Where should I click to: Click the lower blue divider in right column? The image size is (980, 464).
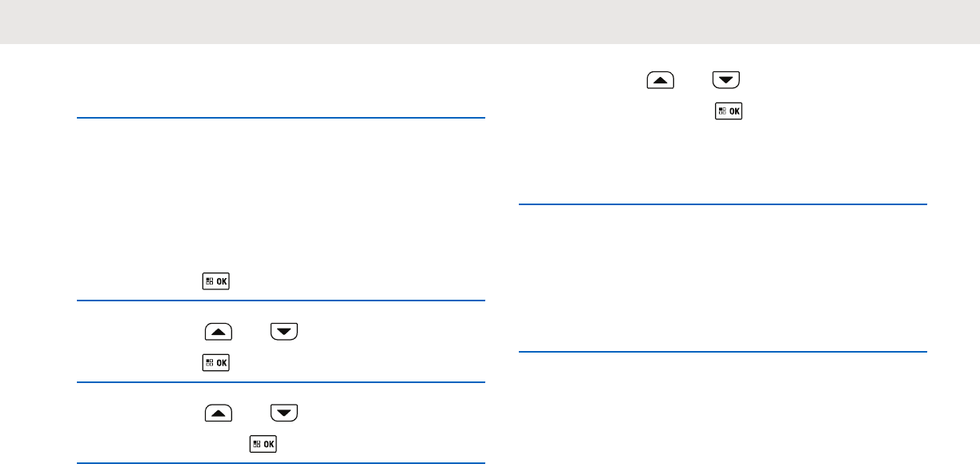[x=722, y=351]
